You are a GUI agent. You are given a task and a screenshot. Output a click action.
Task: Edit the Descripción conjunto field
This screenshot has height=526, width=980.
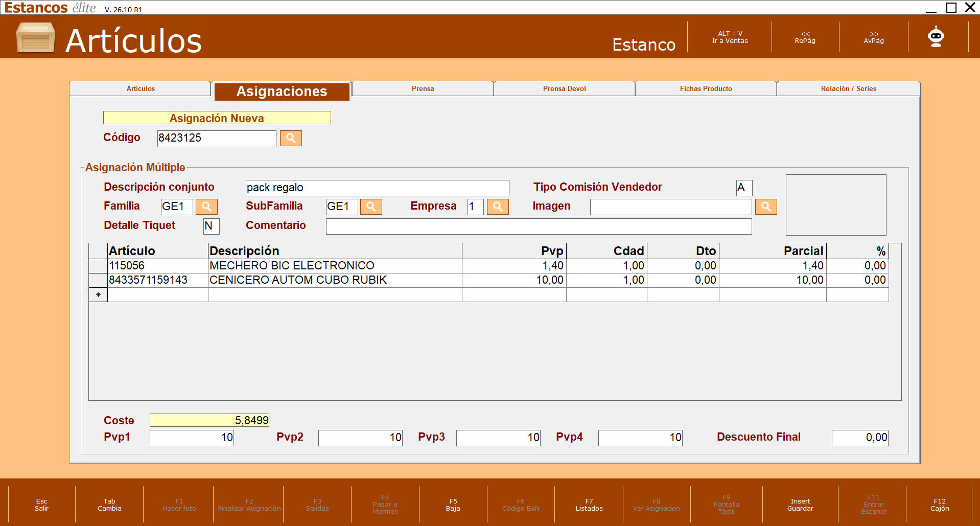[x=377, y=188]
